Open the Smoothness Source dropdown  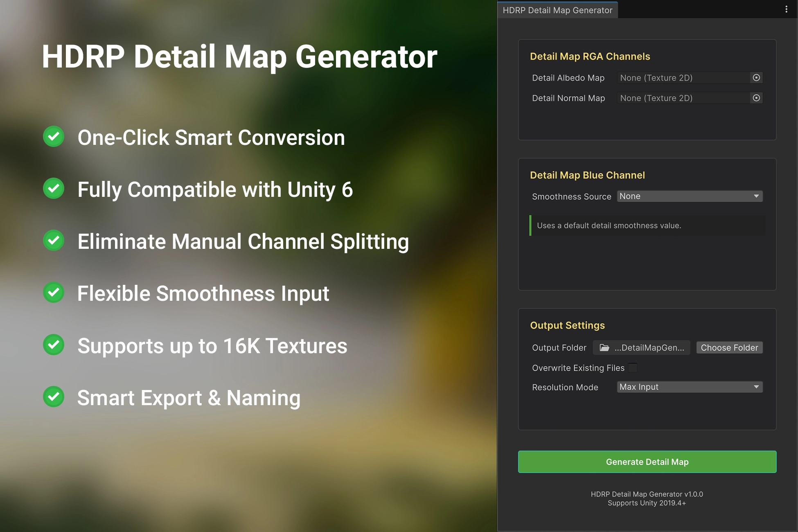click(x=690, y=196)
